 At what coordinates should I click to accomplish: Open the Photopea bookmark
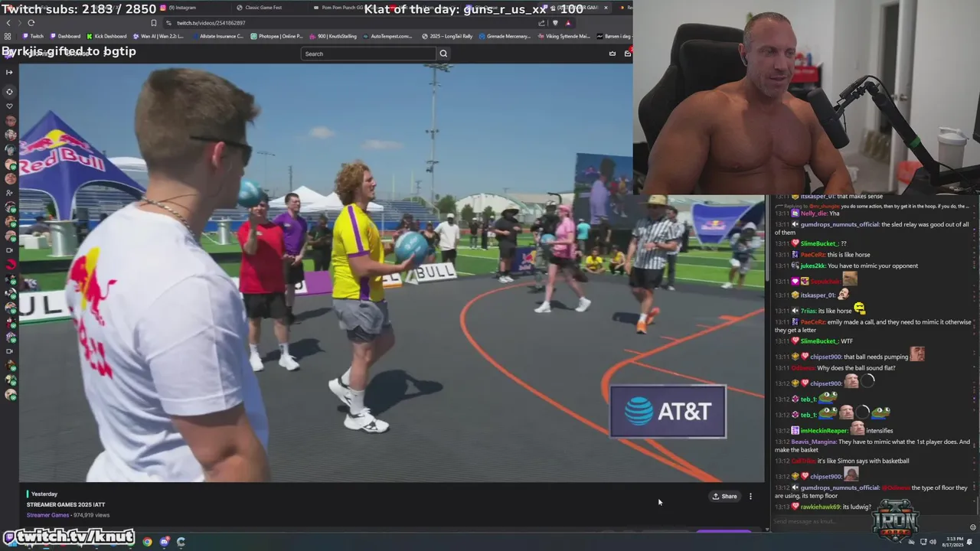pos(276,36)
